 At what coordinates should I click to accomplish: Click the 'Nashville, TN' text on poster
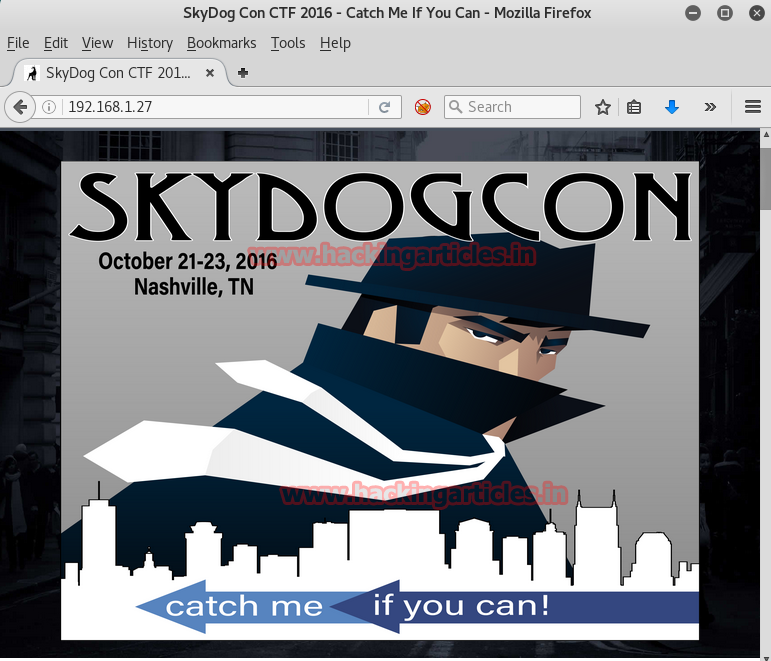(x=194, y=287)
